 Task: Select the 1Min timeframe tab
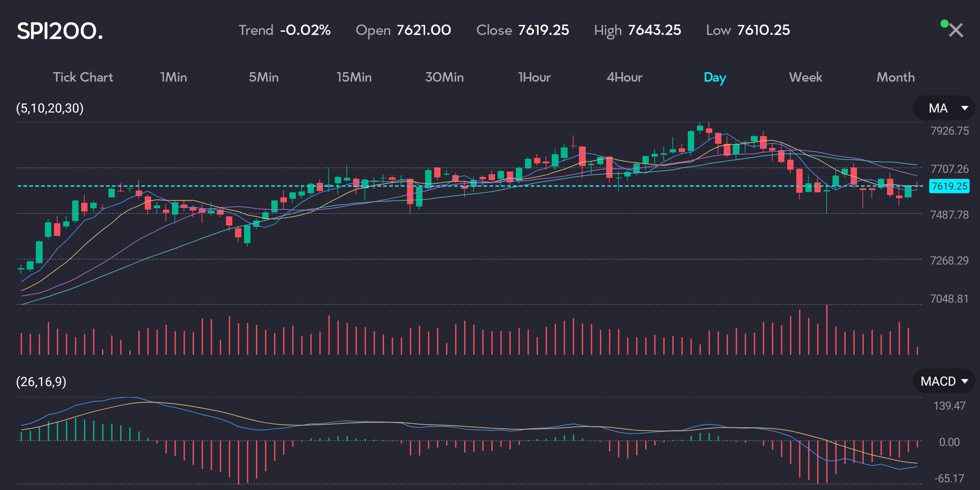(173, 77)
